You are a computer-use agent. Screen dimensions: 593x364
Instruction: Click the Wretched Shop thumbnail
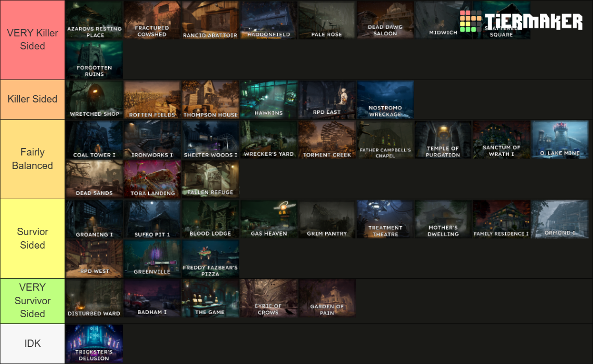[x=94, y=99]
